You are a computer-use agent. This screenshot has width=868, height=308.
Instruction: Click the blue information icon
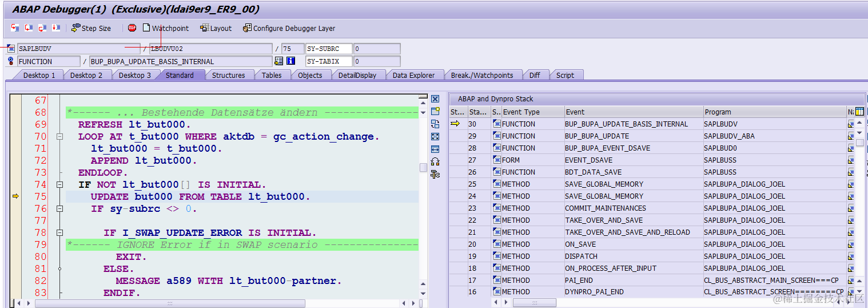(x=290, y=61)
